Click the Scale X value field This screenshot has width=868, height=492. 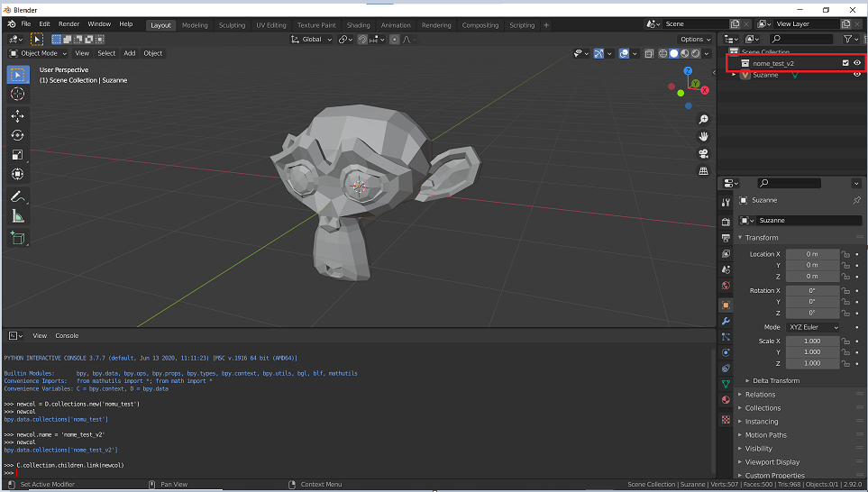(813, 342)
